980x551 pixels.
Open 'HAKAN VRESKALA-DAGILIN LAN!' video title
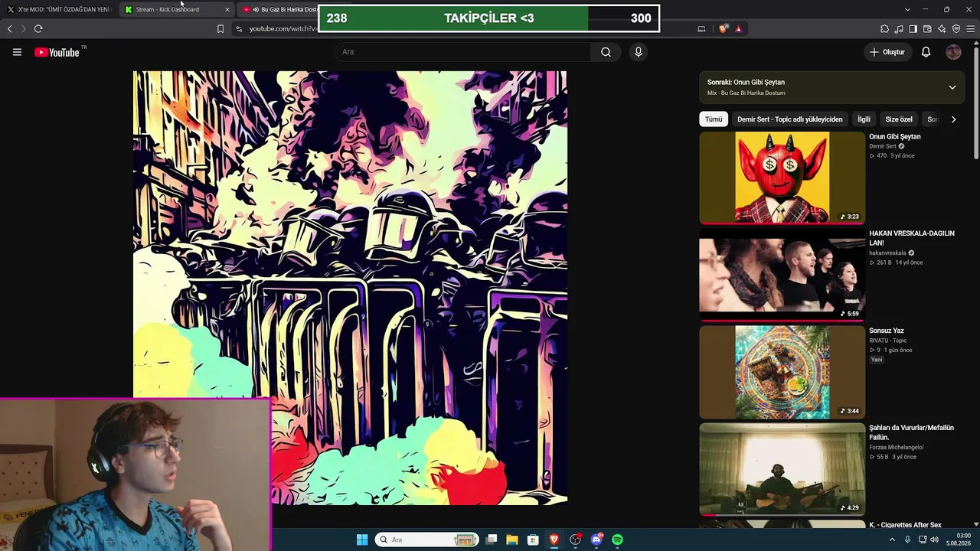click(911, 238)
